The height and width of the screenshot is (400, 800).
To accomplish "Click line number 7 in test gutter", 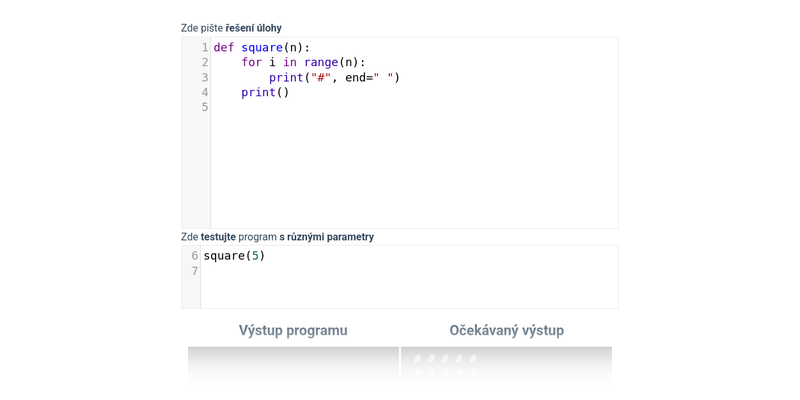I will (194, 271).
